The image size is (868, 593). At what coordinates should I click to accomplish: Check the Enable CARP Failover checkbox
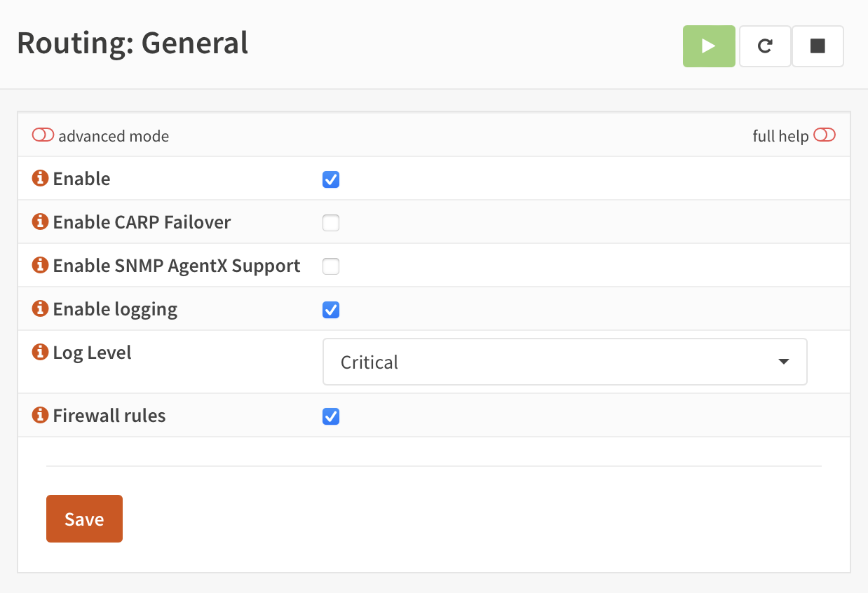[331, 223]
